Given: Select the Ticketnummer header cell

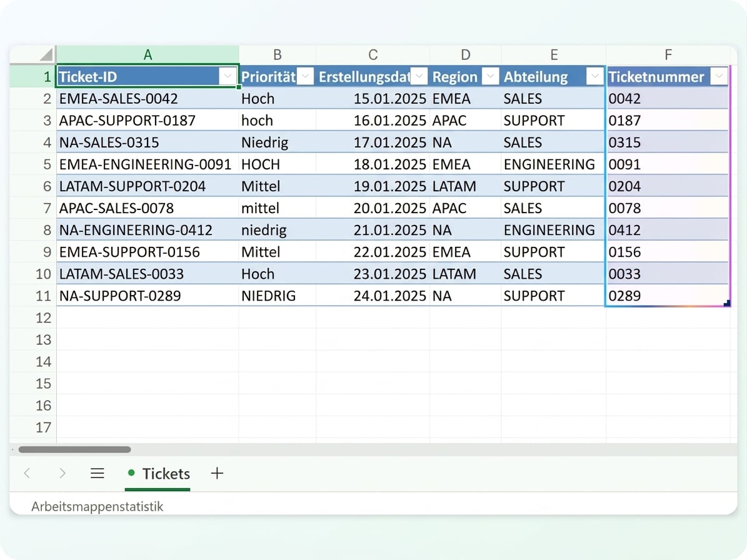Looking at the screenshot, I should (x=668, y=76).
